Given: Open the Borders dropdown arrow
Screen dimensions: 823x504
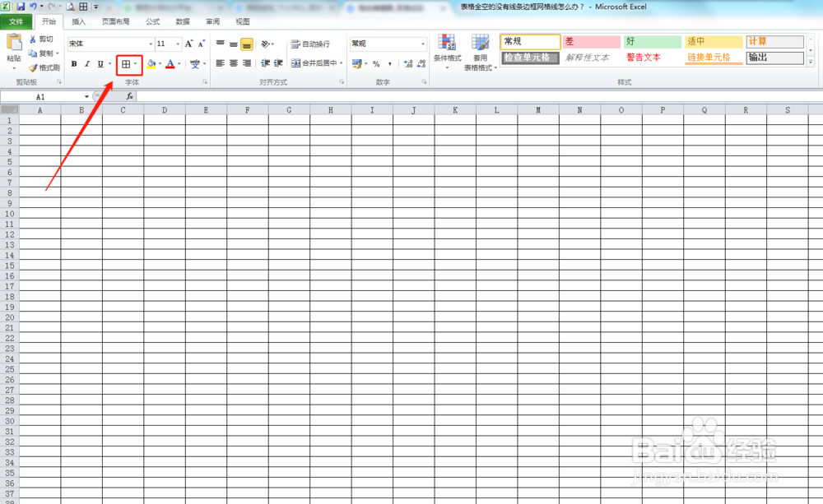Looking at the screenshot, I should coord(136,64).
